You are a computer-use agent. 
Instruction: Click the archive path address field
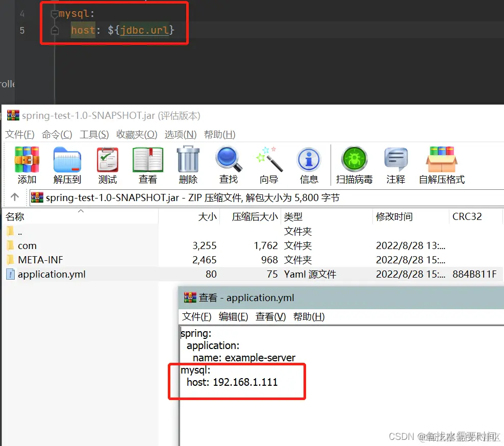[267, 197]
